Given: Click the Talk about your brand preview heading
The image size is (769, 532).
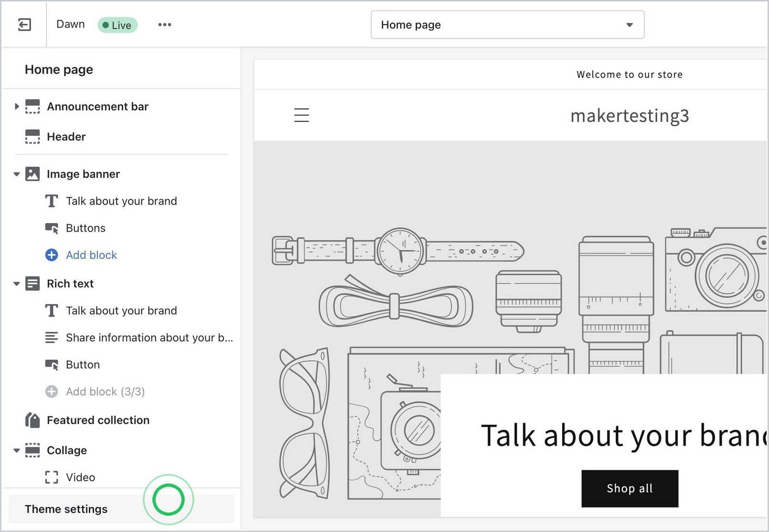Looking at the screenshot, I should (x=624, y=435).
